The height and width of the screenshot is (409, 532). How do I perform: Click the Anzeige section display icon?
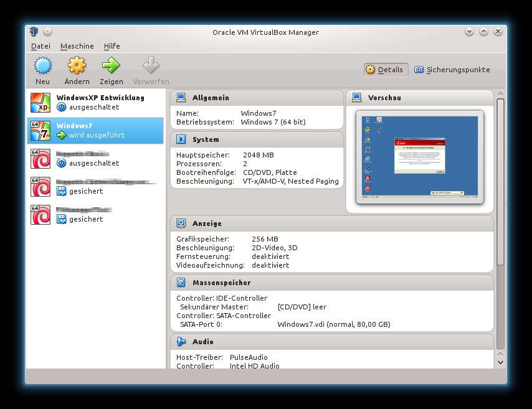pos(181,223)
